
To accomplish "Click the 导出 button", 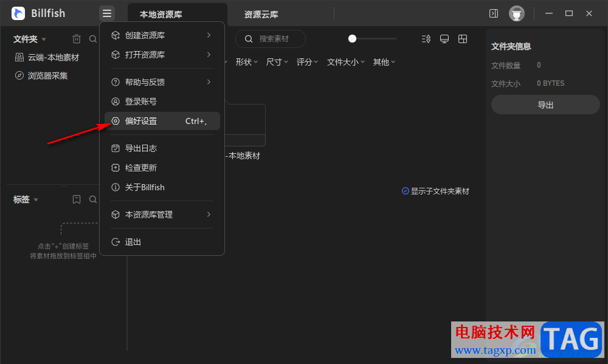I will tap(545, 105).
